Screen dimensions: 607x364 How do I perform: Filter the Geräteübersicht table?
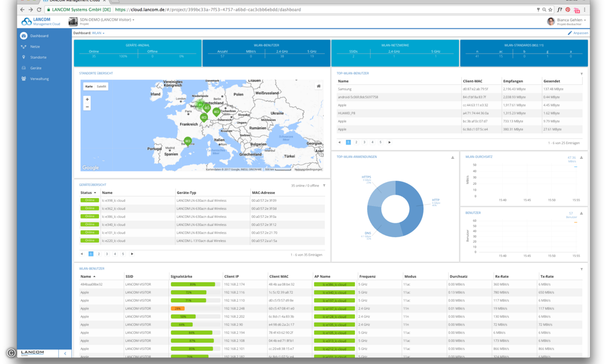tap(324, 186)
